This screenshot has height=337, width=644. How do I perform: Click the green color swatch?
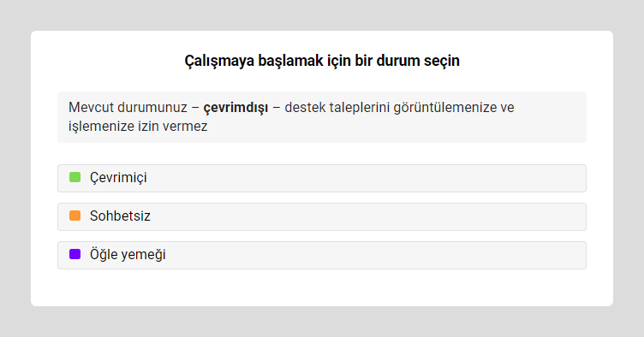[75, 178]
